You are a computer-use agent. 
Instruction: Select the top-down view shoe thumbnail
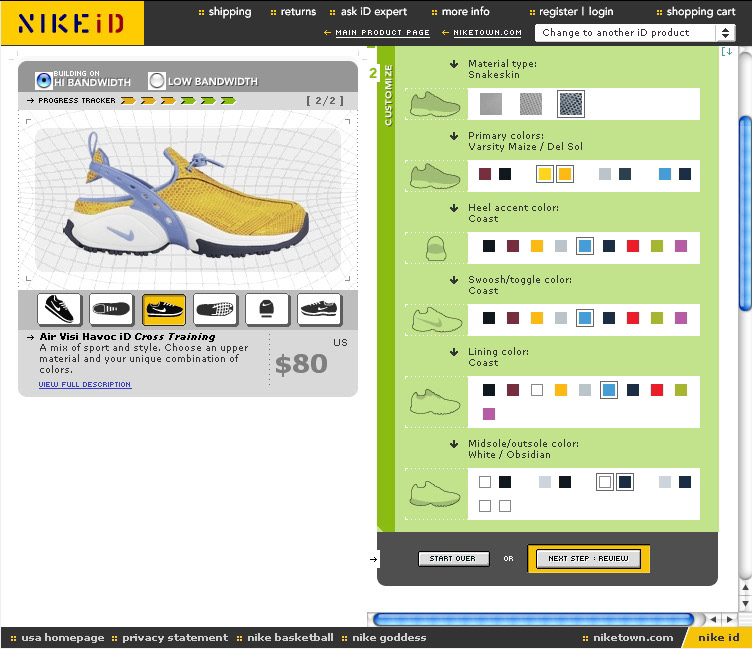tap(111, 309)
